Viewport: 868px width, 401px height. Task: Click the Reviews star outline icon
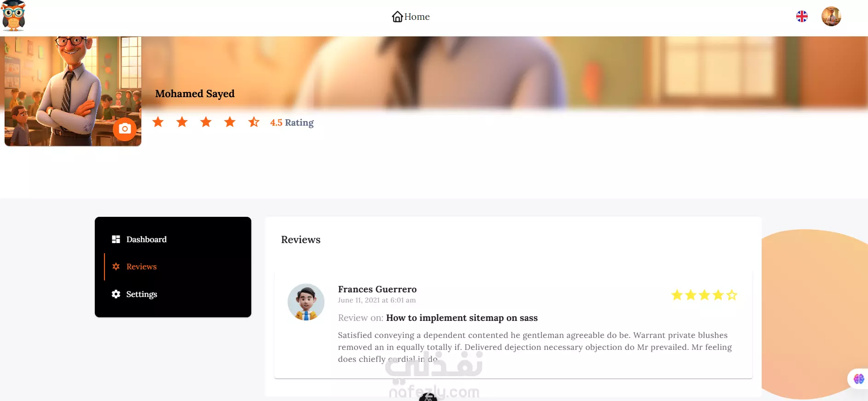tap(116, 267)
